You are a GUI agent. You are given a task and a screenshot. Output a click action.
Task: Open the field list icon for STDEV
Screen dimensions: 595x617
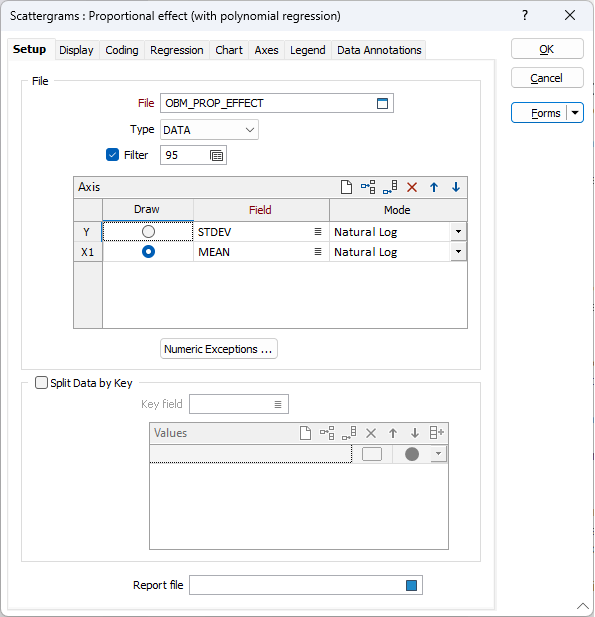pos(318,232)
